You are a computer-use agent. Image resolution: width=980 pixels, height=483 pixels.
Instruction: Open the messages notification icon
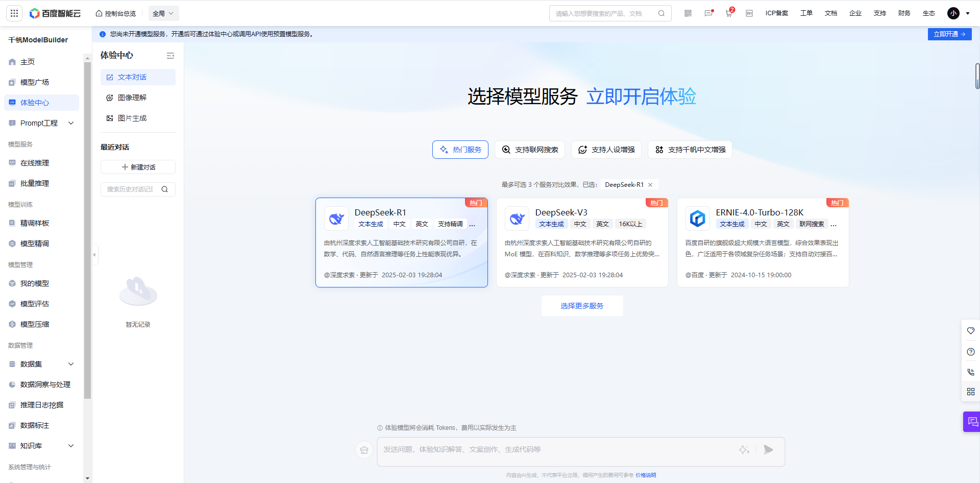pos(708,13)
